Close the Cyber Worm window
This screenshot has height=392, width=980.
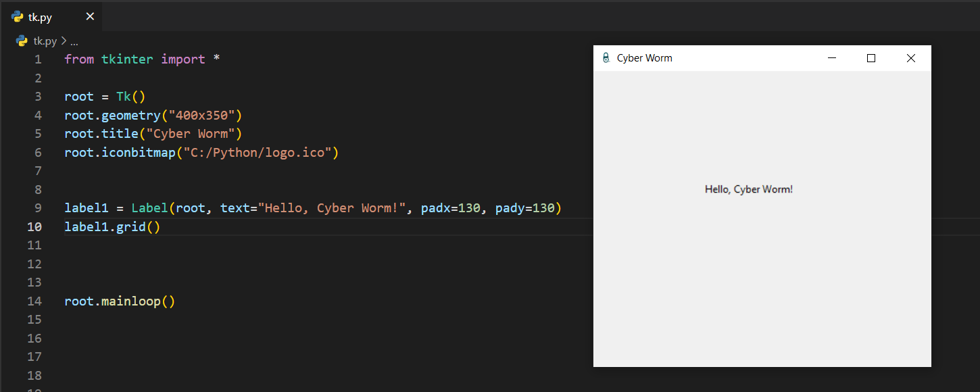[x=910, y=58]
